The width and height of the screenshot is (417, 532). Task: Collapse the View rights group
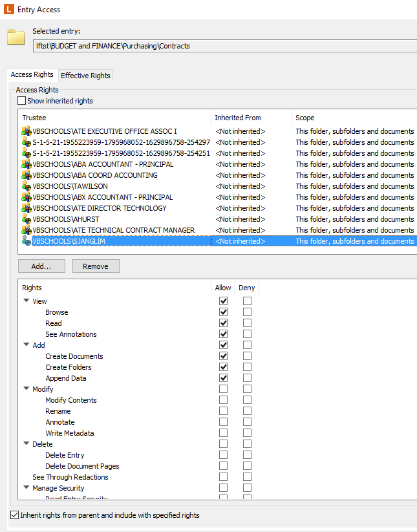pos(26,301)
